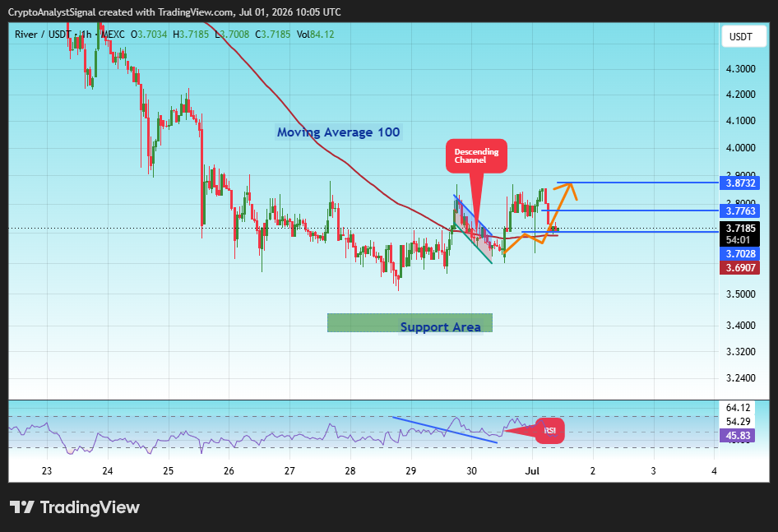778x532 pixels.
Task: Select the 3.8732 price label
Action: click(x=740, y=183)
